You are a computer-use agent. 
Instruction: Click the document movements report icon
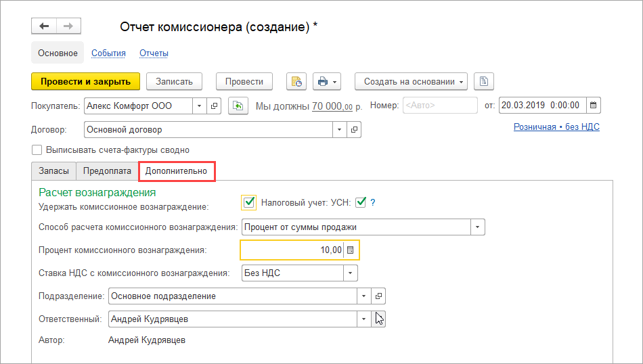pyautogui.click(x=296, y=82)
